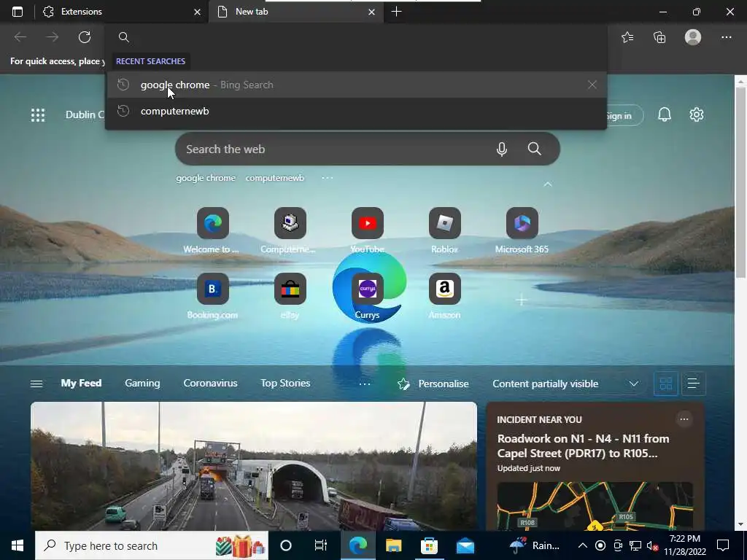747x560 pixels.
Task: Select the Gaming feed tab
Action: (x=142, y=384)
